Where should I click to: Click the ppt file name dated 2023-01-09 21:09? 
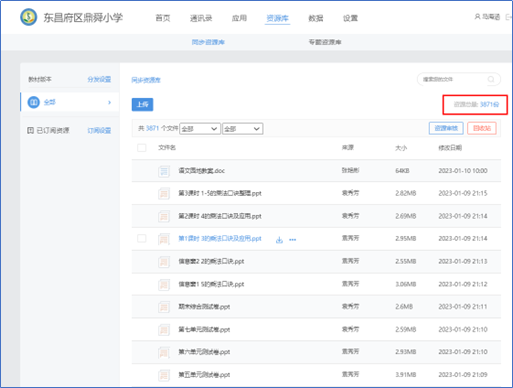[x=204, y=375]
